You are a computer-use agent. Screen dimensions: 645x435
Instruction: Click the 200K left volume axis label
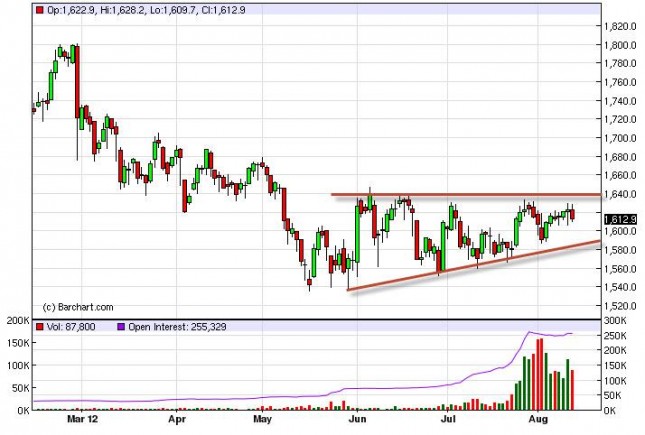19,321
